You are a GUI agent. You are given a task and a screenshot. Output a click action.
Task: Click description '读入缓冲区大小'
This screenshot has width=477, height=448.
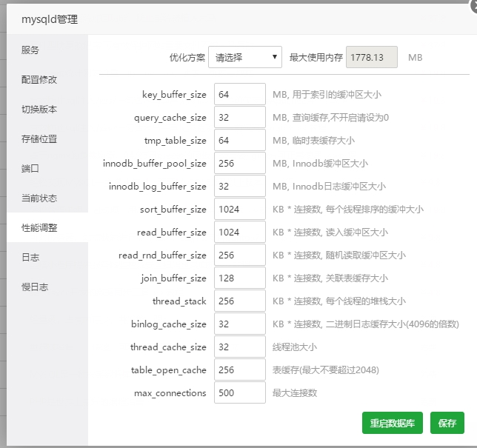[357, 233]
